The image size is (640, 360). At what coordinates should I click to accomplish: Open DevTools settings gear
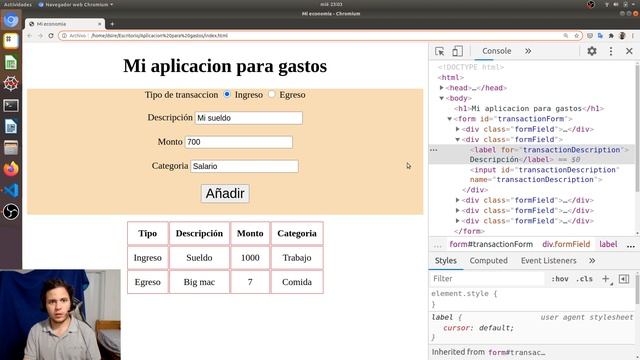[x=592, y=51]
